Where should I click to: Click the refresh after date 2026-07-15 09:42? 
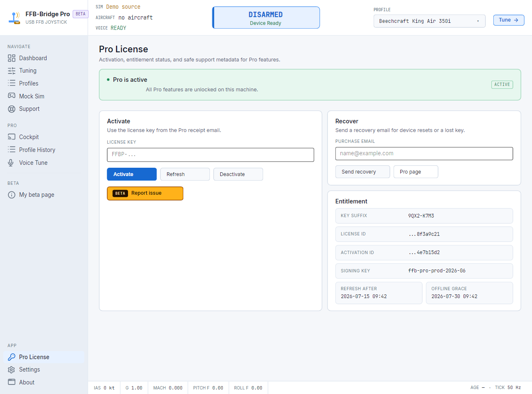[364, 296]
